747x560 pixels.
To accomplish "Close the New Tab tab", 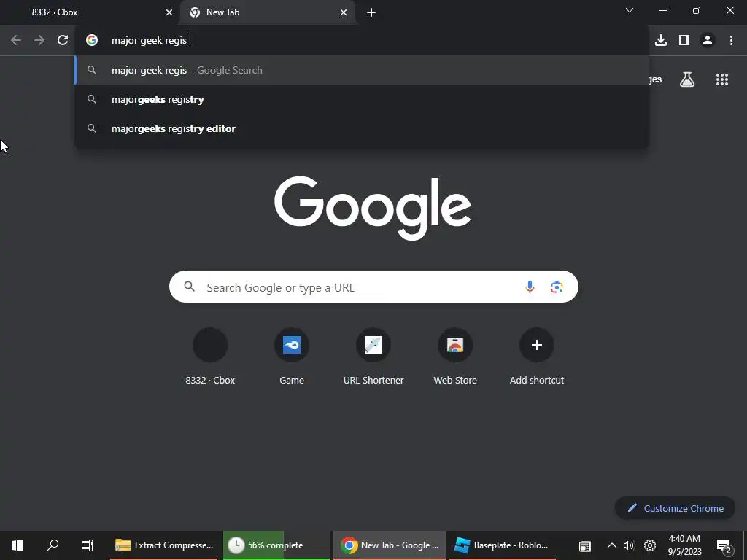I will click(344, 13).
